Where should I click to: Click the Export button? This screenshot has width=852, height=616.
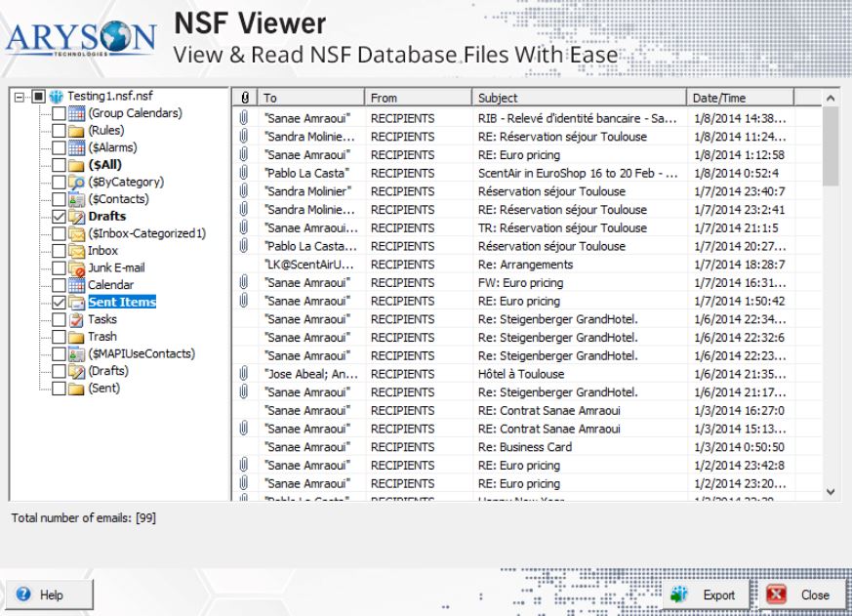pos(706,595)
